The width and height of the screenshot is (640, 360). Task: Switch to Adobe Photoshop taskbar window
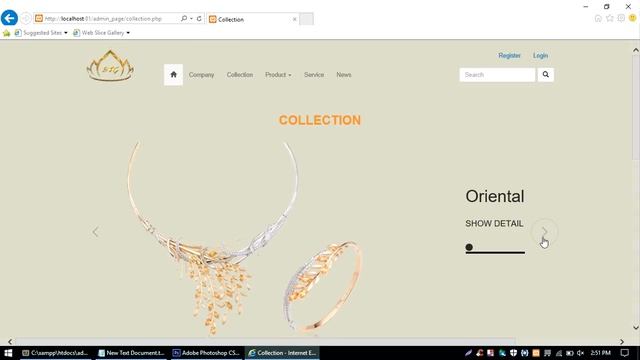[206, 353]
